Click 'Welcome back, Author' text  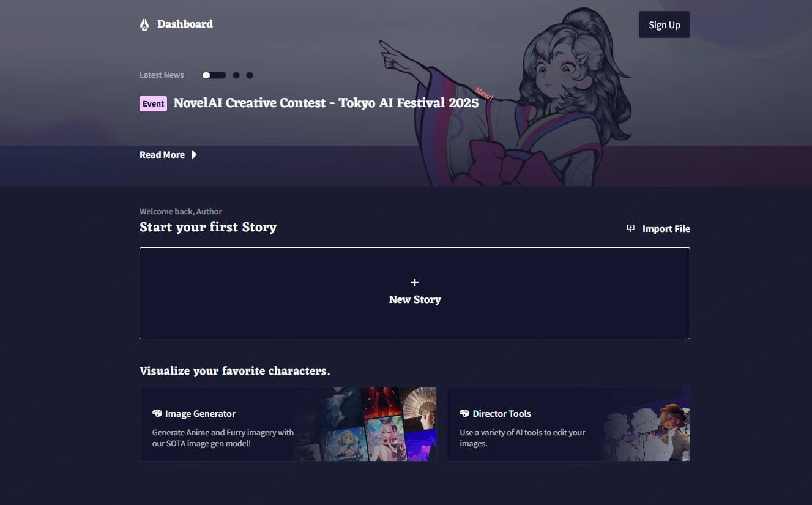pos(181,211)
